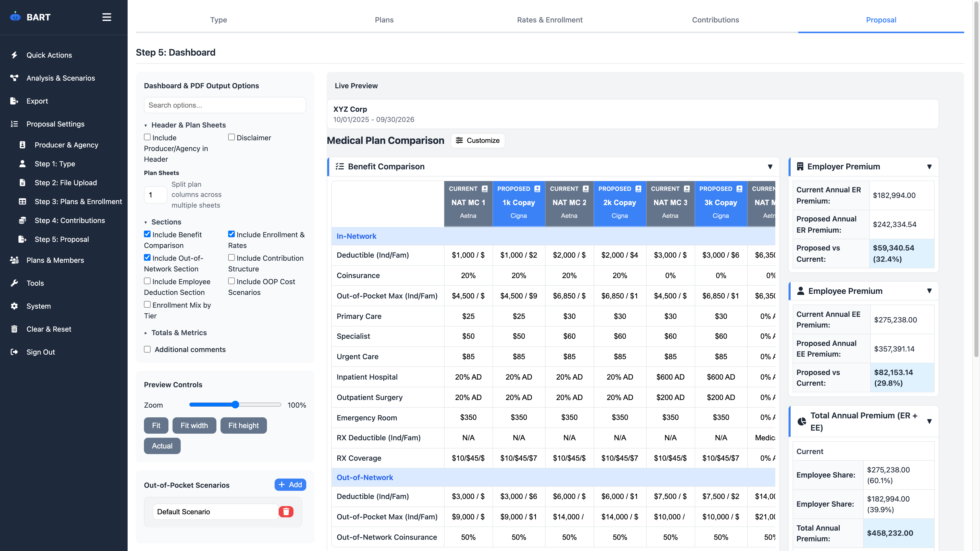This screenshot has height=551, width=980.
Task: Click the Customize button
Action: point(478,140)
